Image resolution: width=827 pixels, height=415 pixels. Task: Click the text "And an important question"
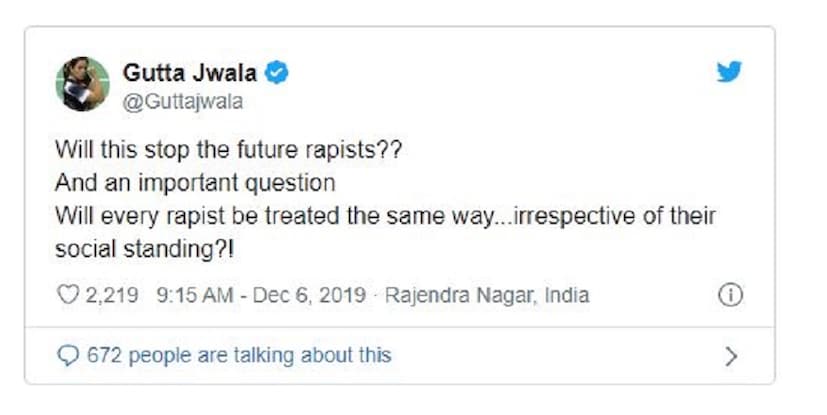pyautogui.click(x=195, y=185)
